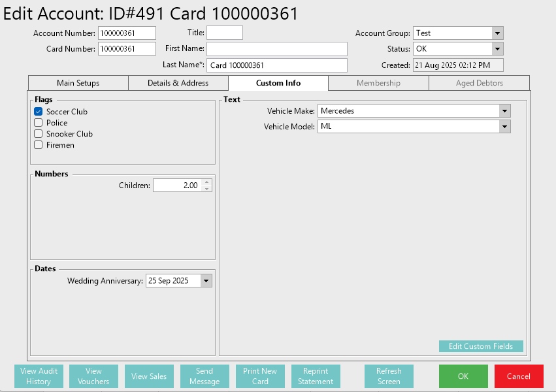
Task: Click the Refresh Screen button
Action: 389,376
